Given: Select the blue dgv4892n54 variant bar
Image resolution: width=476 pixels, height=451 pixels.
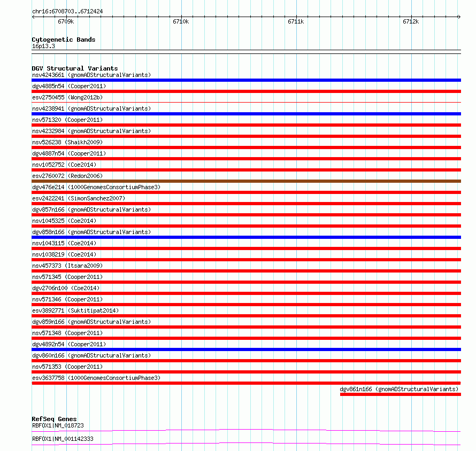Looking at the screenshot, I should pos(246,349).
